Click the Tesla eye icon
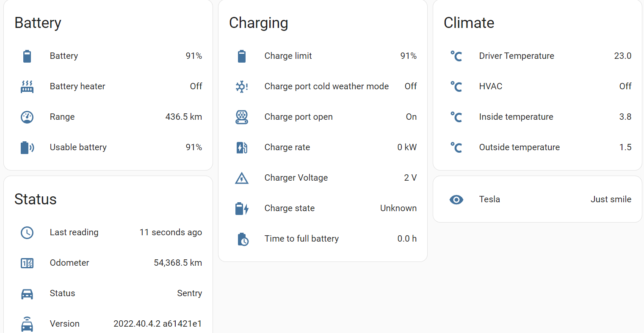This screenshot has height=333, width=644. [456, 199]
